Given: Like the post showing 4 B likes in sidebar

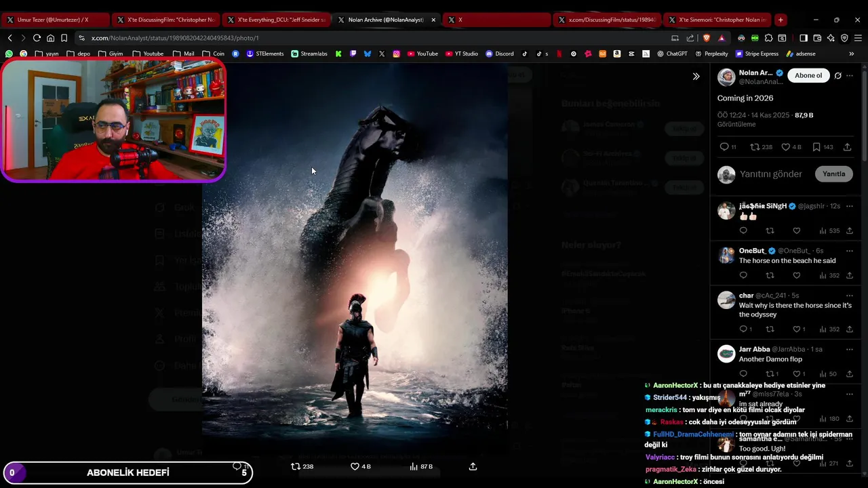Looking at the screenshot, I should click(x=791, y=147).
